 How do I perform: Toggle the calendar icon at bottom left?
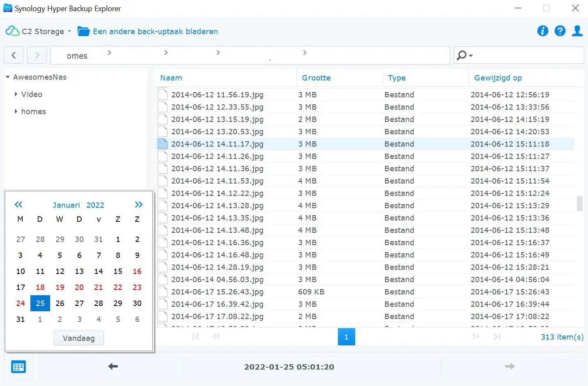pyautogui.click(x=18, y=367)
